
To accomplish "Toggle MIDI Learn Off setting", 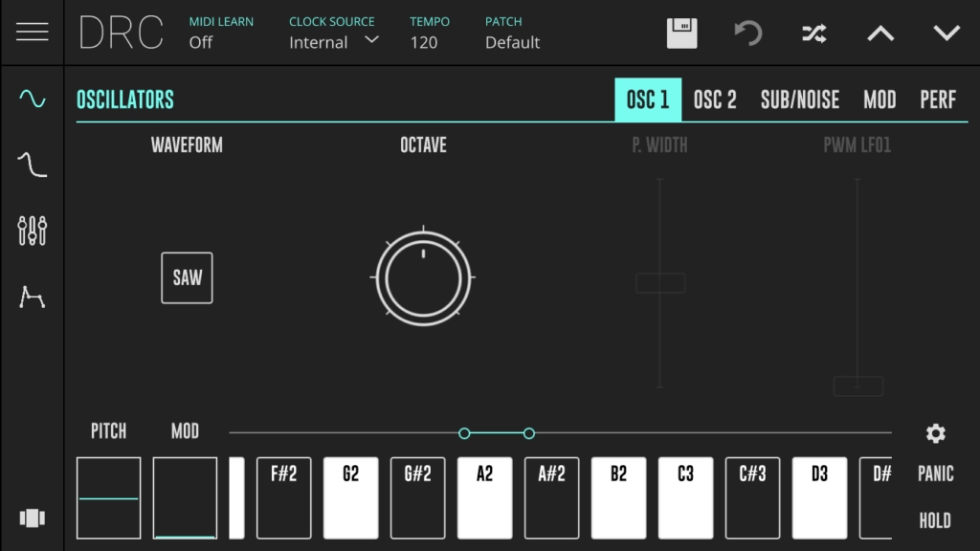I will pos(201,42).
